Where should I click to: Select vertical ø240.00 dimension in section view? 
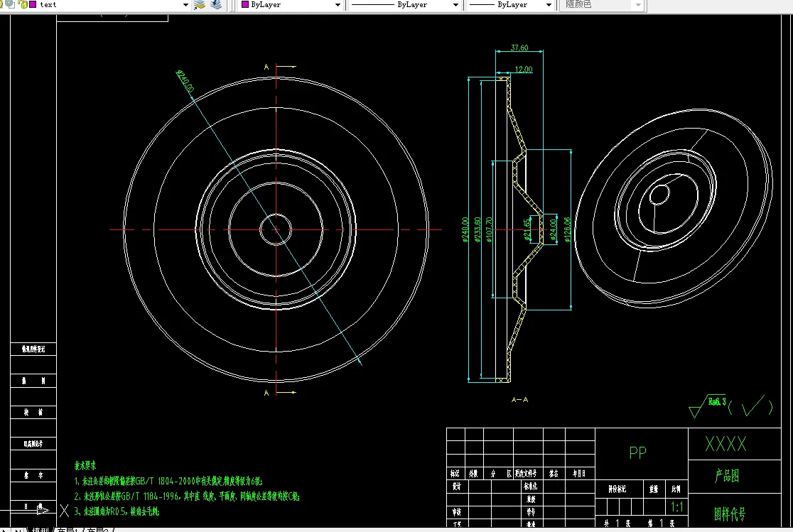coord(465,229)
